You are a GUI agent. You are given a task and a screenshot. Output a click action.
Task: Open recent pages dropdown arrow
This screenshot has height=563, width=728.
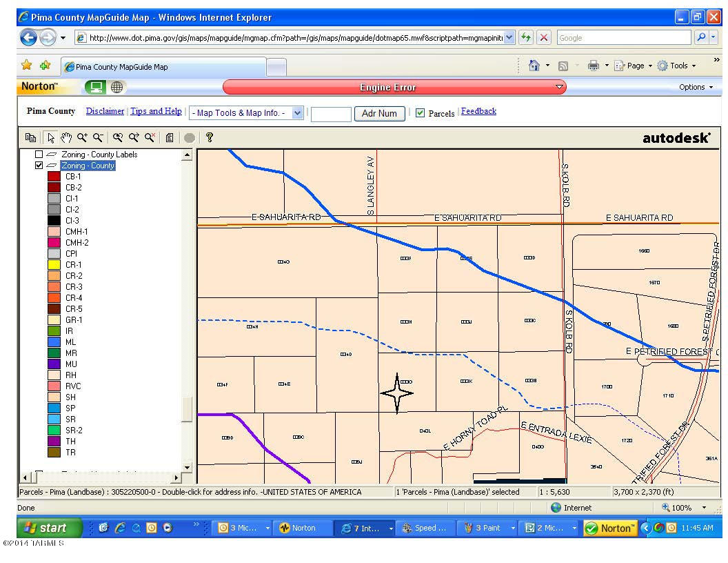tap(63, 38)
